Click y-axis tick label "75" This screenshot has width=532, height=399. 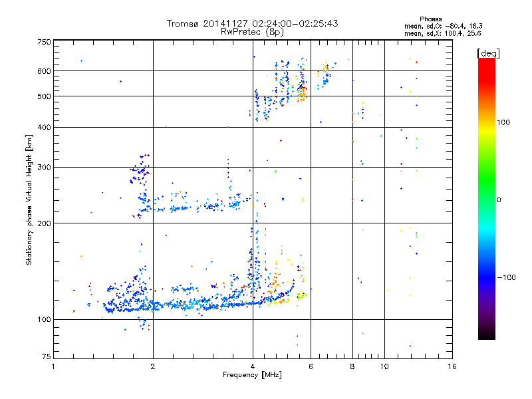(x=47, y=356)
